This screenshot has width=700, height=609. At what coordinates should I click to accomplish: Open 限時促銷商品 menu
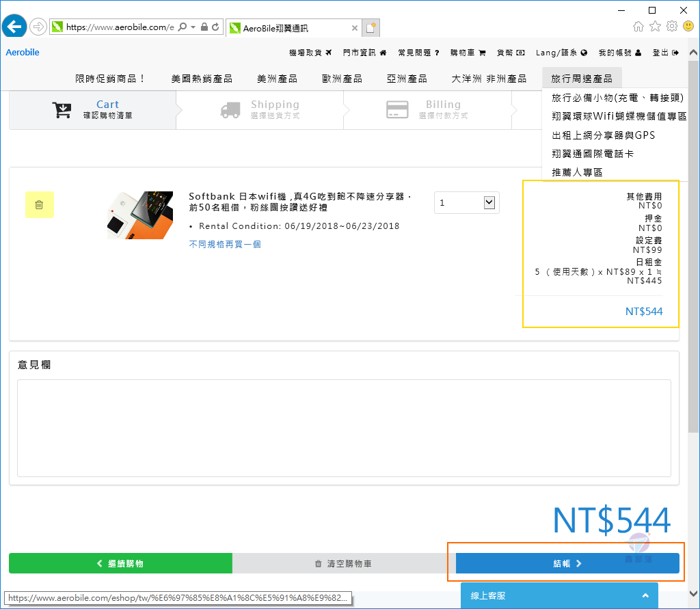pos(110,79)
